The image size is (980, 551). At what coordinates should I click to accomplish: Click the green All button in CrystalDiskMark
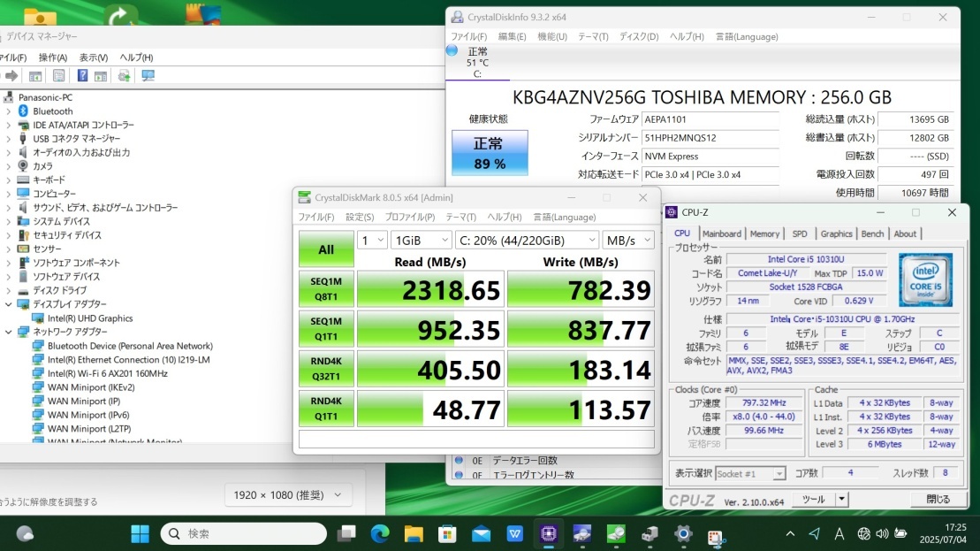(326, 249)
